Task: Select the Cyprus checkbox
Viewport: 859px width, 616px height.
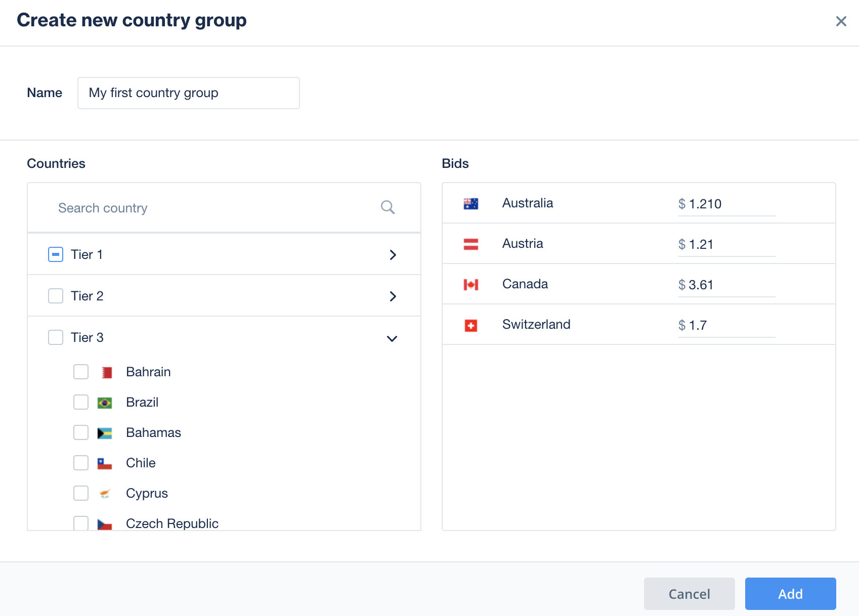Action: 81,493
